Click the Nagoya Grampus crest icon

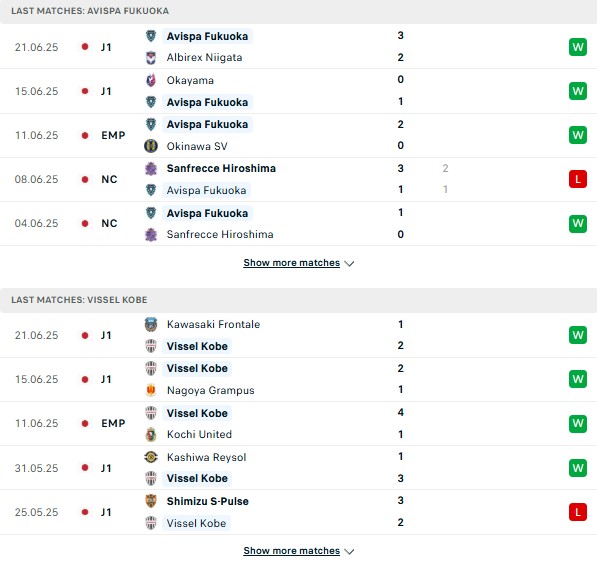click(151, 390)
